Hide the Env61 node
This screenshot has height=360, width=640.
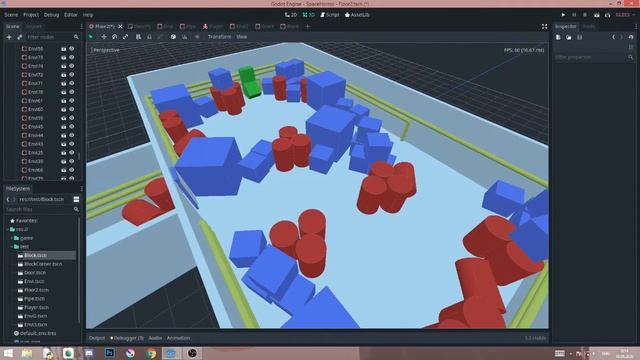(72, 101)
